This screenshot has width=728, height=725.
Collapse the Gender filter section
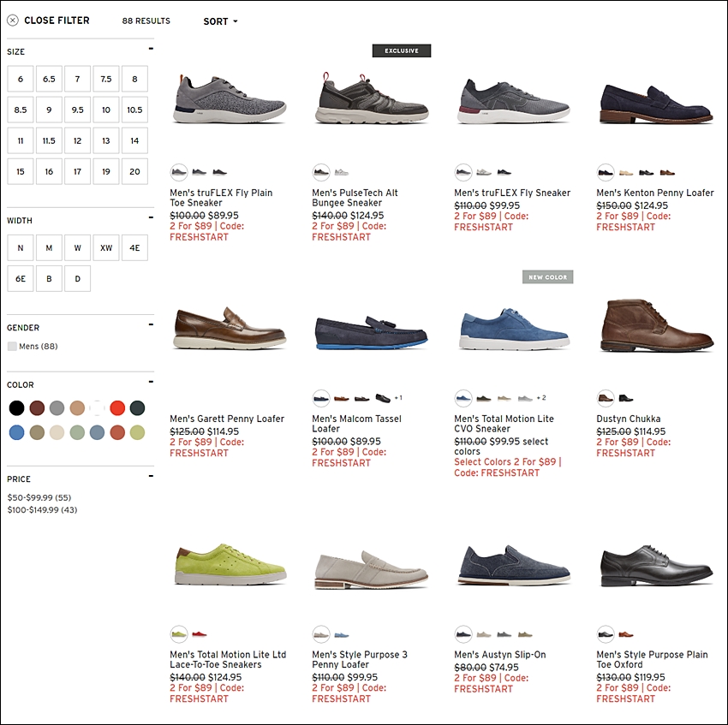pyautogui.click(x=151, y=325)
